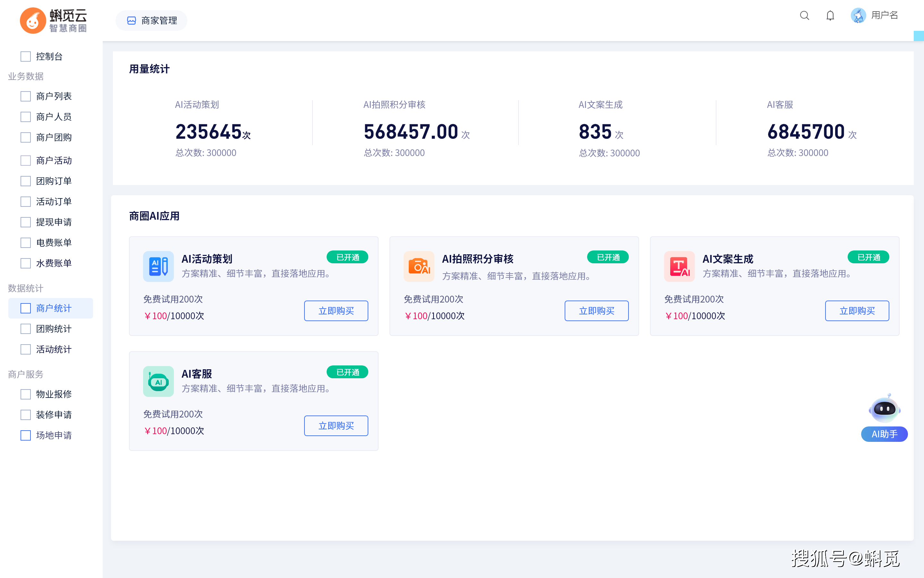Click the icon box beside 装修申请
The height and width of the screenshot is (578, 924).
click(x=26, y=415)
